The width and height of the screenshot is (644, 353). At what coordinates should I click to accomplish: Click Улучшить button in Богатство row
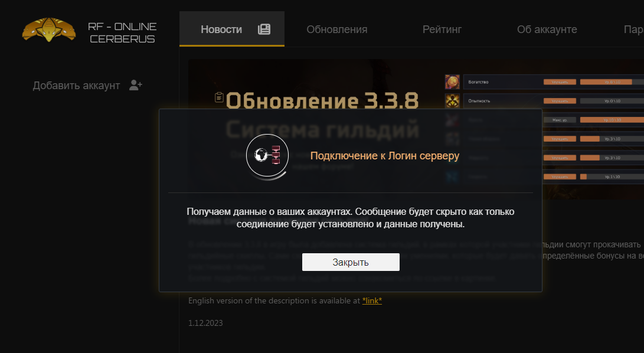click(560, 82)
